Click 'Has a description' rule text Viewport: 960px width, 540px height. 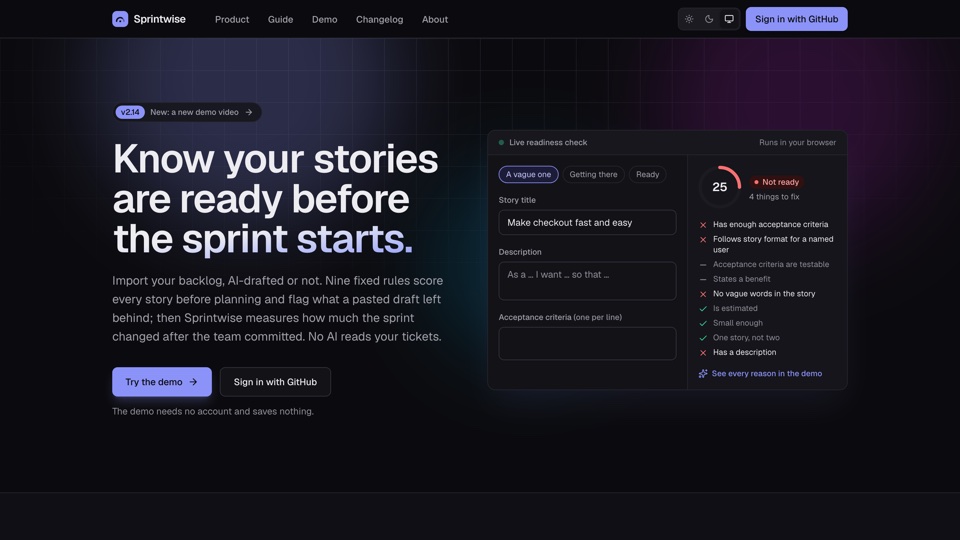[x=744, y=353]
